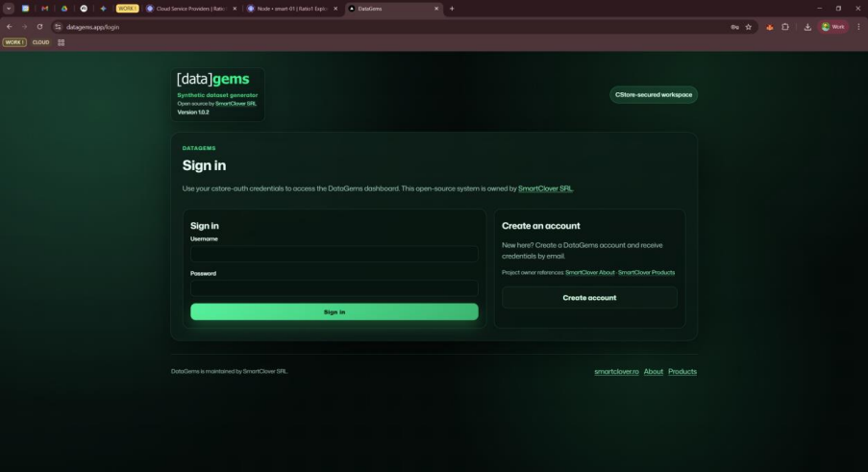Viewport: 868px width, 472px height.
Task: Open the SmartClover Products reference link
Action: (x=646, y=272)
